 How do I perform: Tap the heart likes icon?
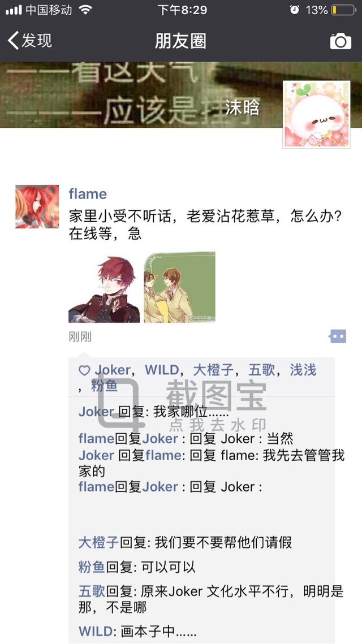coord(84,371)
